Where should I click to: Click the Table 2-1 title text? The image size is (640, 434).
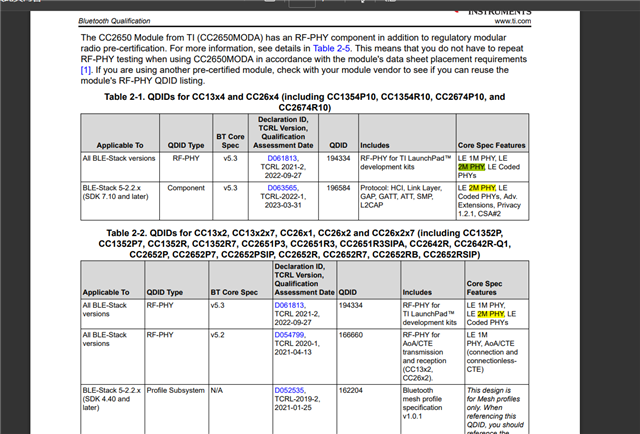[304, 102]
